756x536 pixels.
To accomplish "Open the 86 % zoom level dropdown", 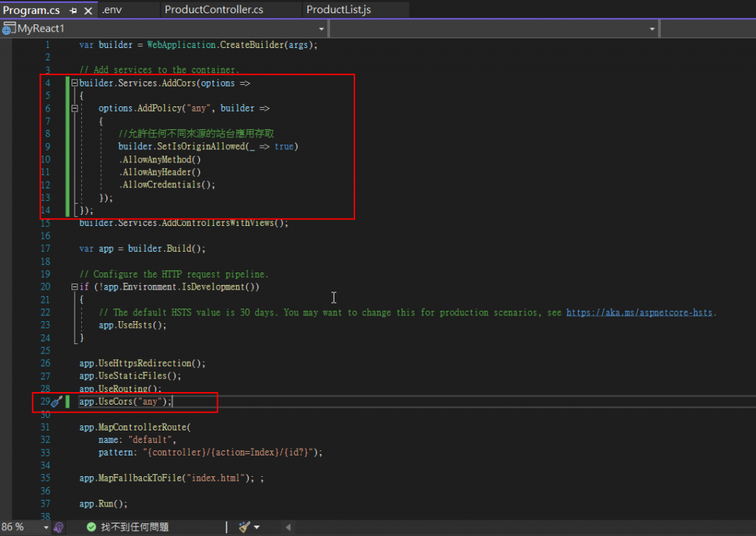I will pyautogui.click(x=47, y=527).
